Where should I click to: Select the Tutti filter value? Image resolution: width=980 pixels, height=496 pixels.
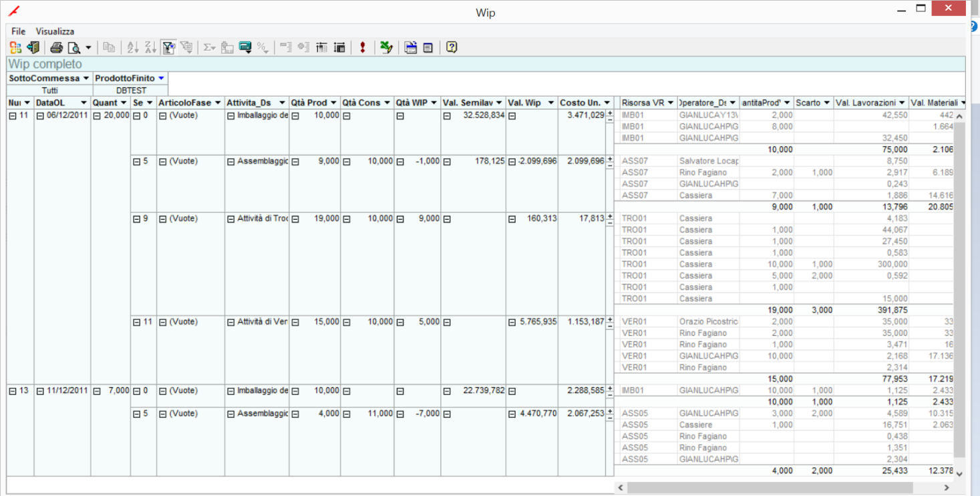pos(49,90)
